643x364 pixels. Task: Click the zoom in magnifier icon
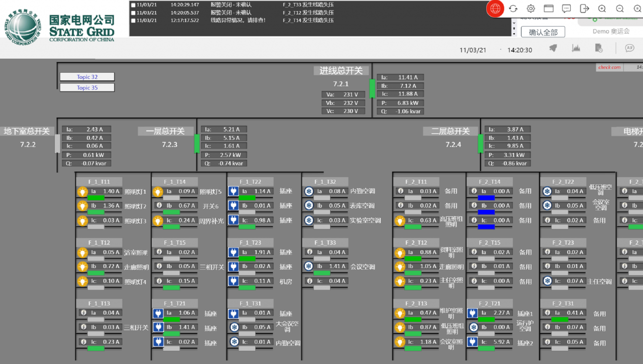click(602, 9)
